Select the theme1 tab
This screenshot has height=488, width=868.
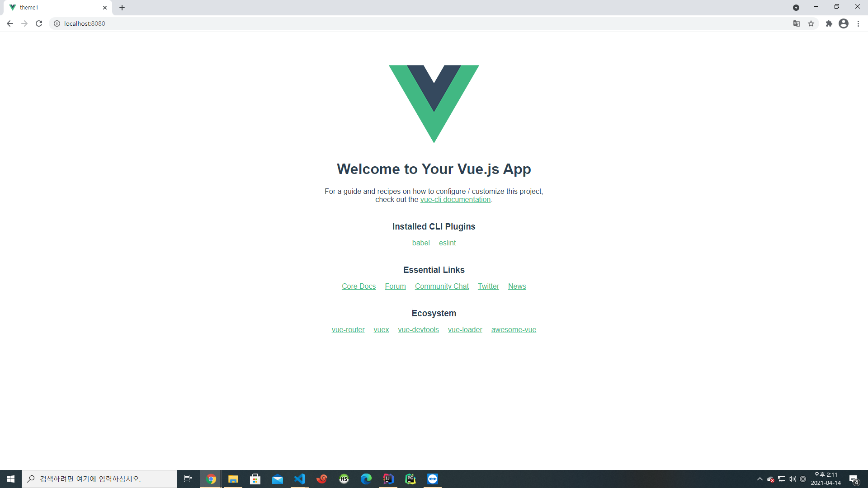[x=54, y=8]
